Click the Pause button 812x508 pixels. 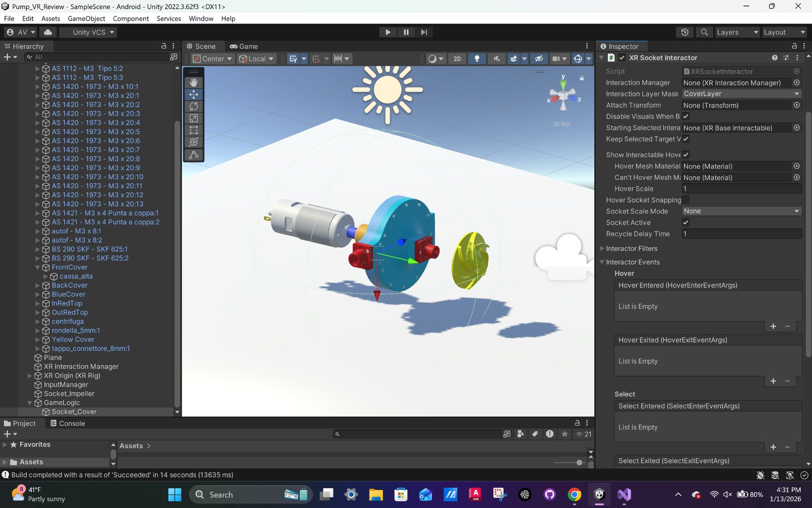tap(406, 32)
